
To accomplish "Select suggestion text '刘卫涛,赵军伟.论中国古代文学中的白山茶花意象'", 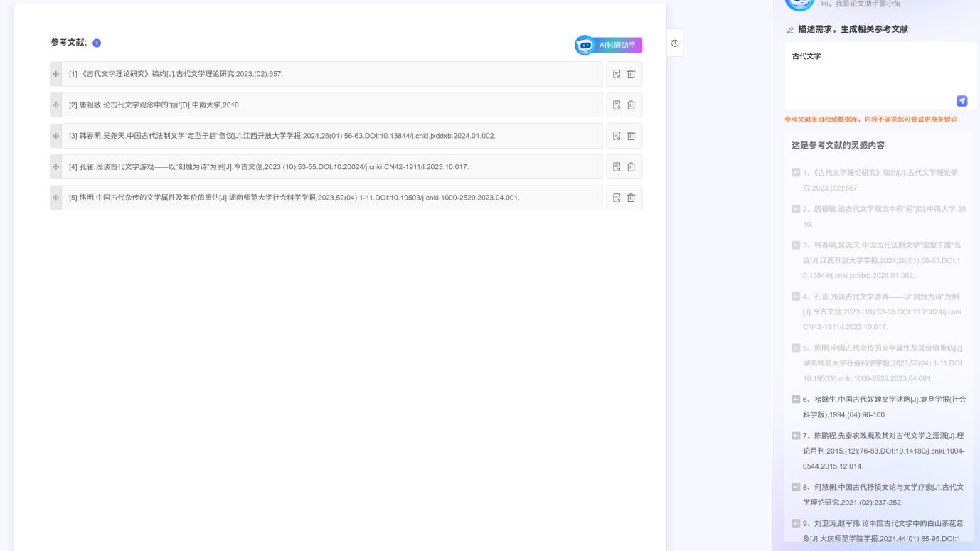I will pyautogui.click(x=884, y=531).
